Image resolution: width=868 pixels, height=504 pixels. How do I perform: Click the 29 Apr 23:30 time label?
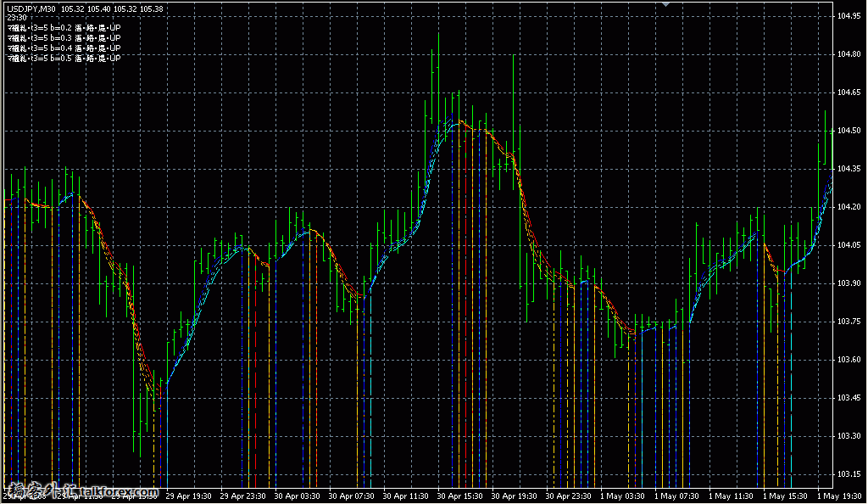tap(242, 496)
